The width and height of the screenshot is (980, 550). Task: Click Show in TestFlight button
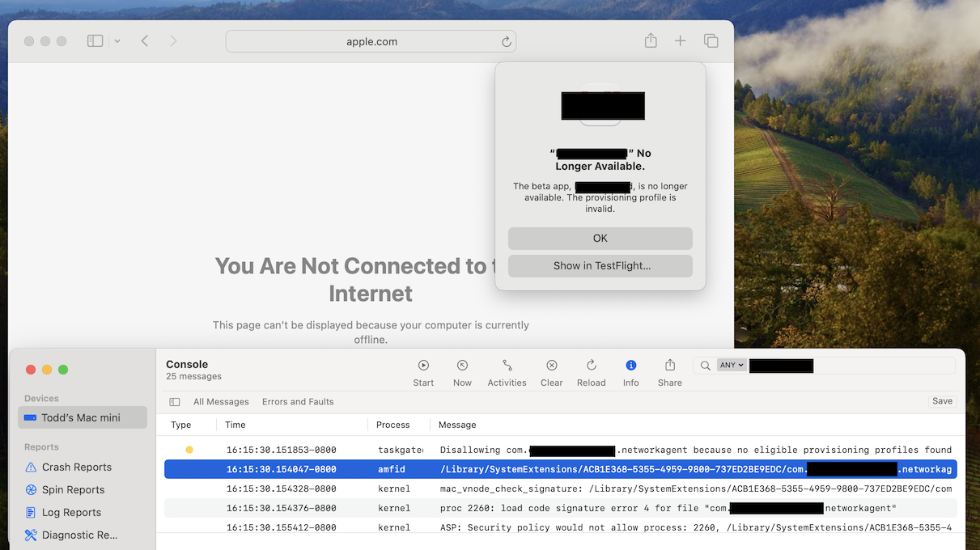[600, 266]
